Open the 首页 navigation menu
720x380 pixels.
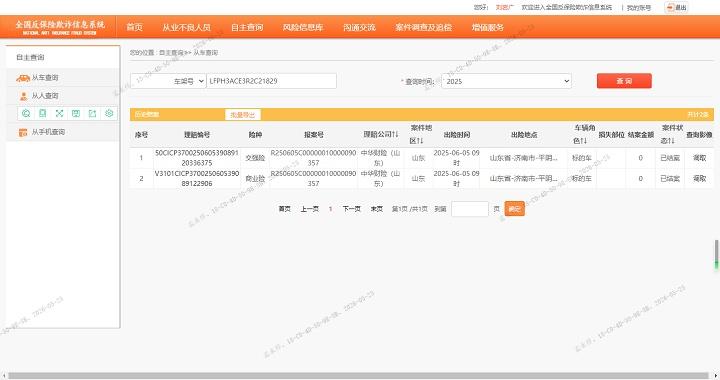tap(135, 27)
